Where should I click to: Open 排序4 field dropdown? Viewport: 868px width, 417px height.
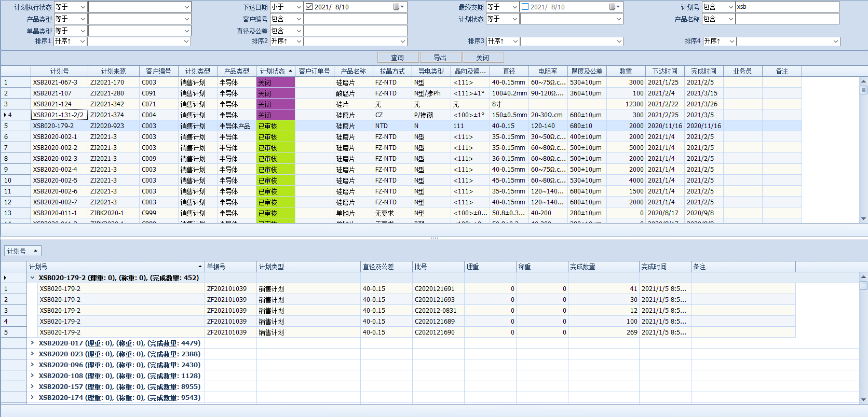click(836, 41)
